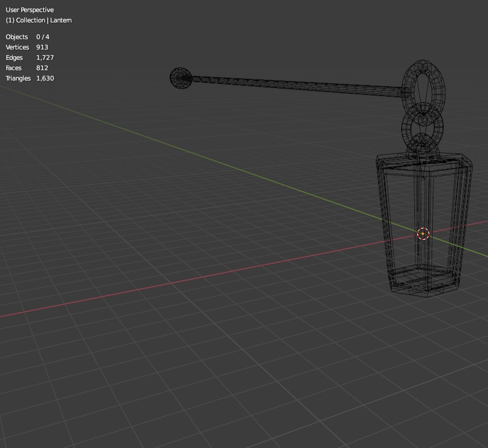Viewport: 488px width, 448px height.
Task: Click the Lantern name in the breadcrumb overlay
Action: pos(62,20)
